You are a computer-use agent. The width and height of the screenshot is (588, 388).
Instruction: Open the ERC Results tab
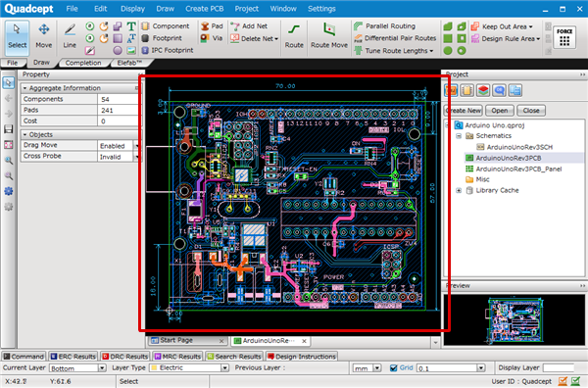73,357
